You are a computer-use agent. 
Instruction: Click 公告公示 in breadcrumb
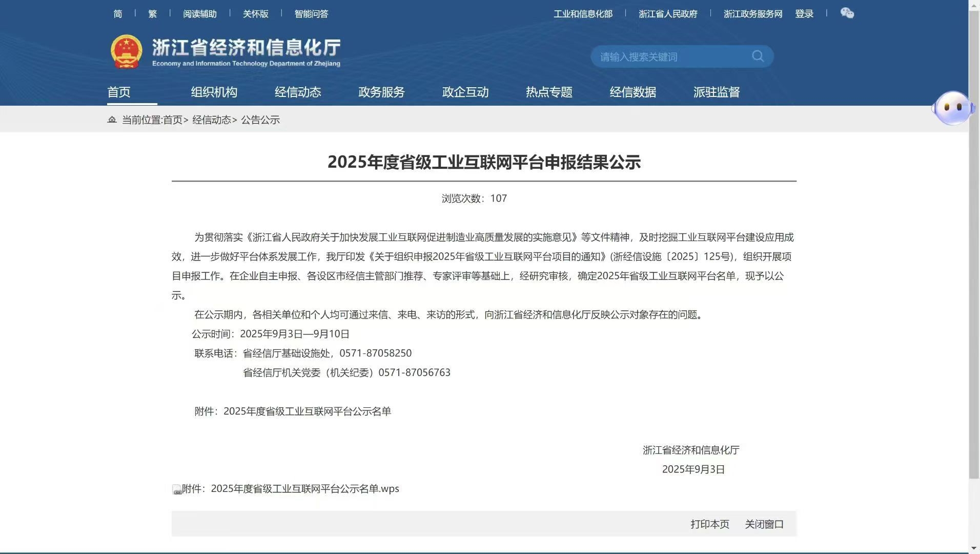click(260, 120)
